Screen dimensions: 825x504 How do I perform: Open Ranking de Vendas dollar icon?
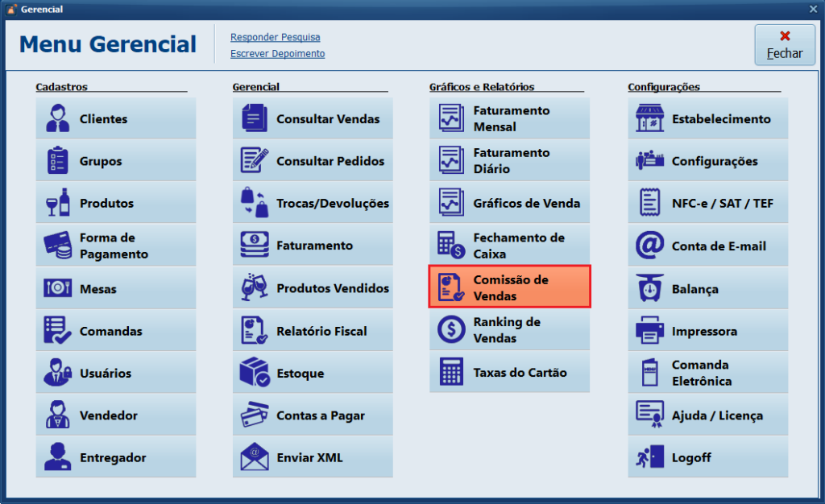[451, 329]
